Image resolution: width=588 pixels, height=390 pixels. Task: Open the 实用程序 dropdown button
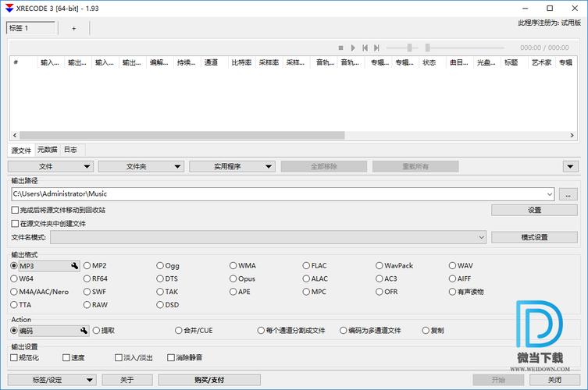[x=232, y=166]
